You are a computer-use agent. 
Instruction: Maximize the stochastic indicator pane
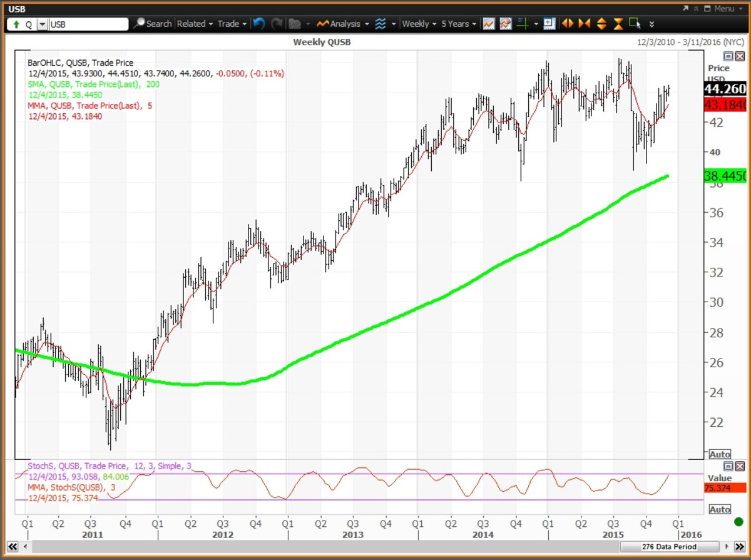click(728, 467)
